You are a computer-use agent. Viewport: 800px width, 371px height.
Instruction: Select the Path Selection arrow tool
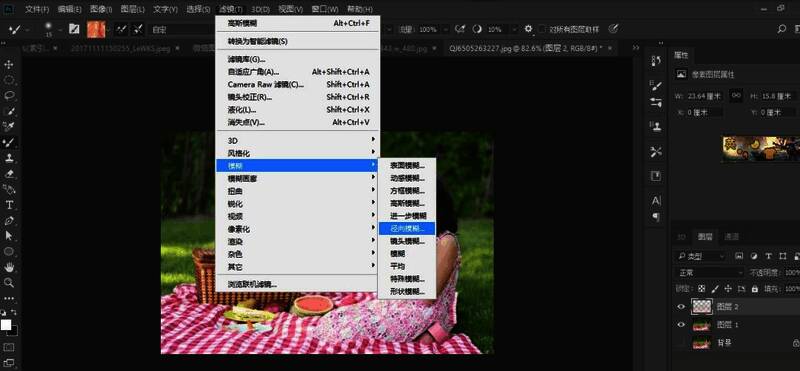tap(9, 236)
